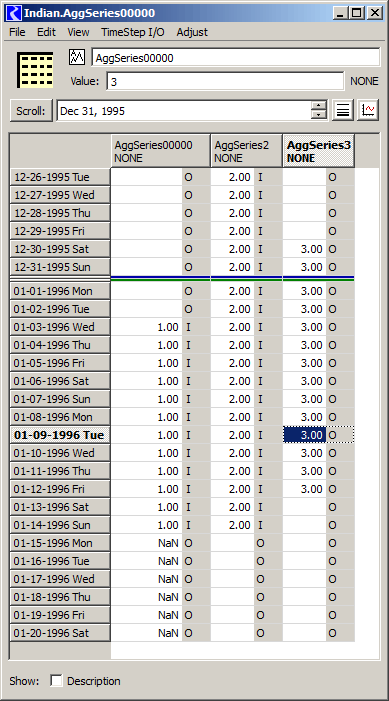
Task: Open the File menu
Action: point(17,32)
